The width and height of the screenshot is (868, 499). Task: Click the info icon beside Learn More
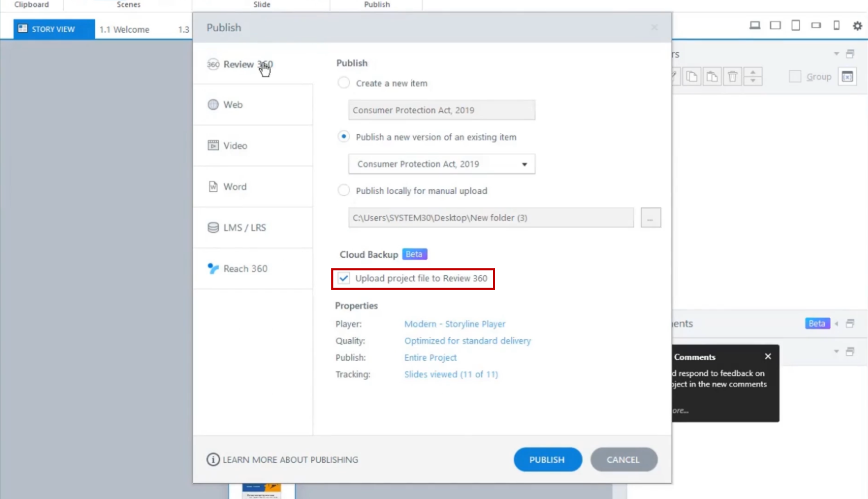click(213, 459)
